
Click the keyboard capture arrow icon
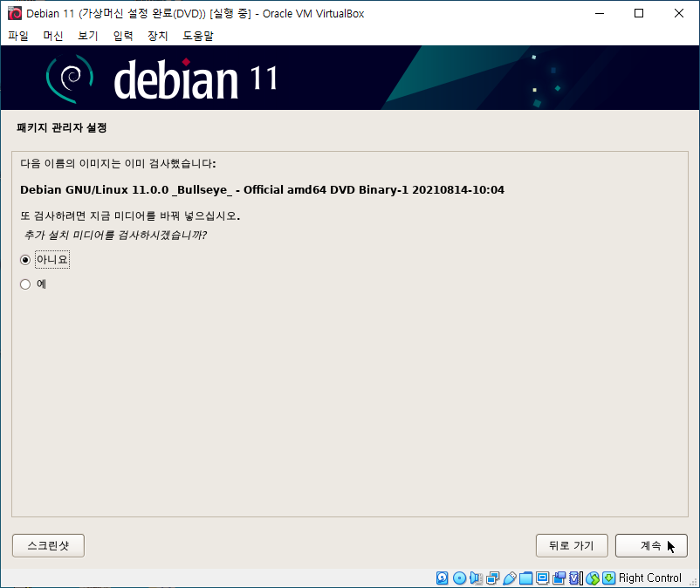(609, 578)
